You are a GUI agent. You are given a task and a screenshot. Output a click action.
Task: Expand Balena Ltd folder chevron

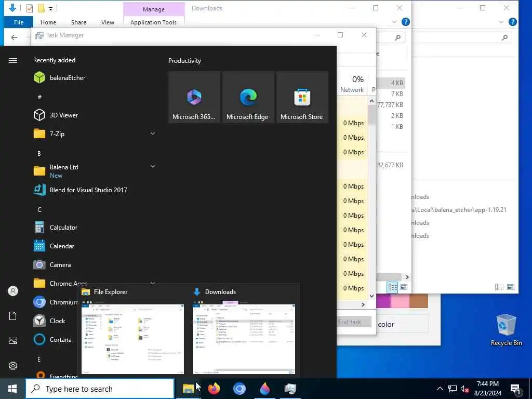click(x=153, y=166)
